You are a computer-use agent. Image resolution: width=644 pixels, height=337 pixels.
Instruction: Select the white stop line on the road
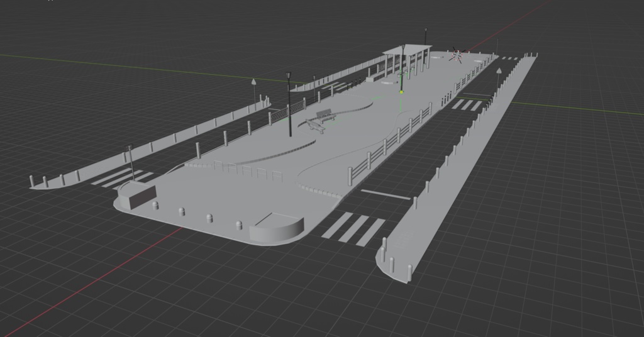386,194
